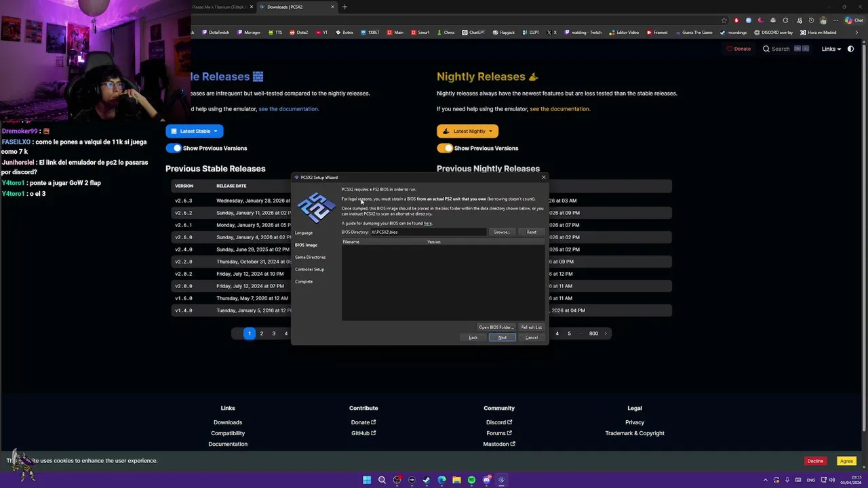Go to stable releases page 2

(261, 333)
